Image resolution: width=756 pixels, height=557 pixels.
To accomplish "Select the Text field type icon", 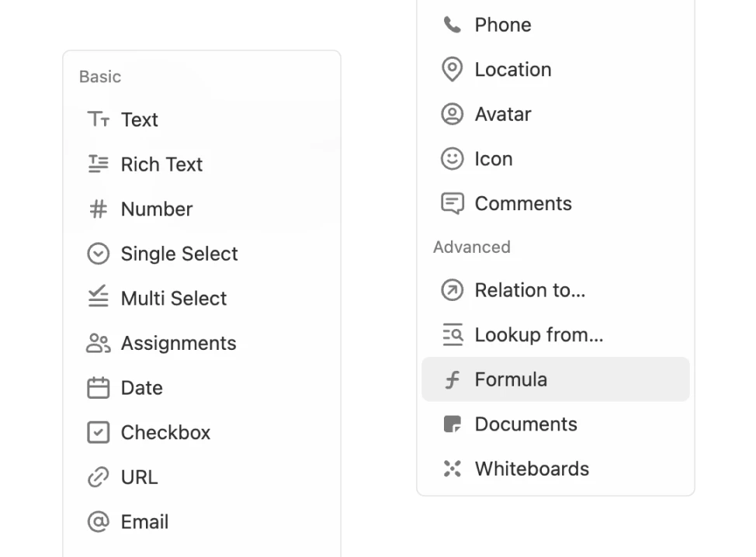I will [98, 119].
